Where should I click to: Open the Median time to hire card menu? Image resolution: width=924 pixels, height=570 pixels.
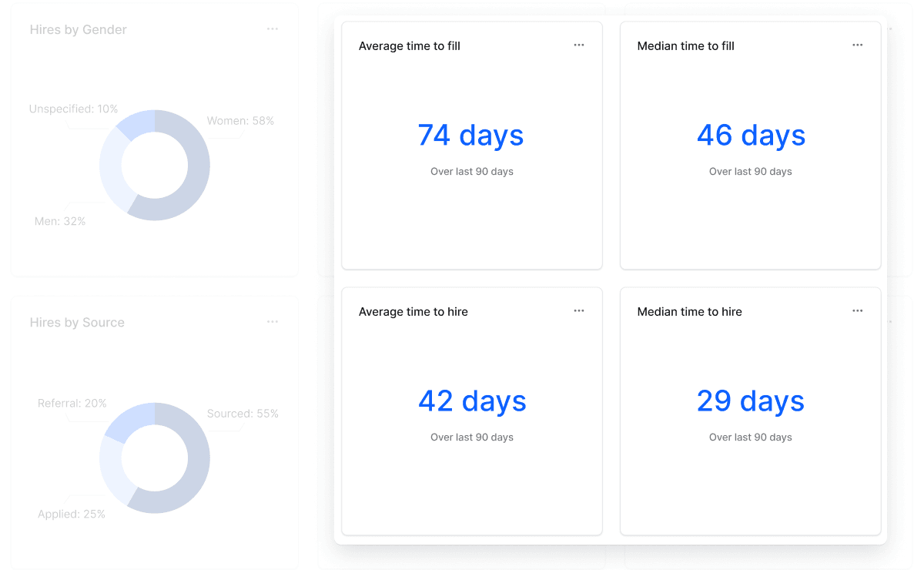[x=857, y=310]
